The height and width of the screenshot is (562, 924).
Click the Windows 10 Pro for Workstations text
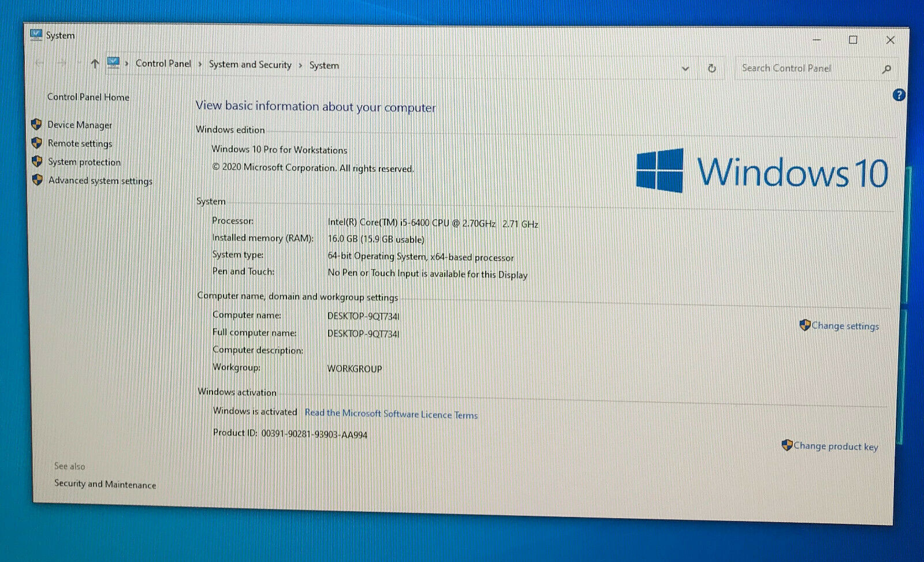coord(280,150)
